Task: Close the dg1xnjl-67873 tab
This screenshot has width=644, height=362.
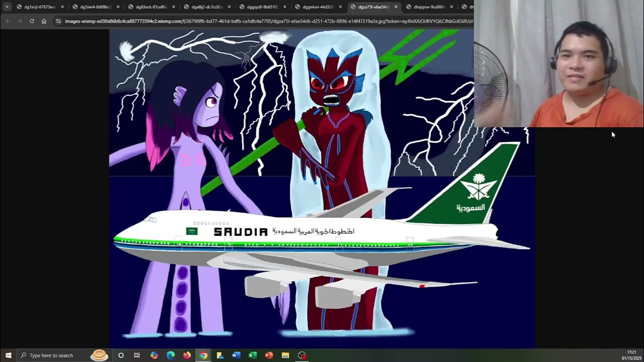Action: pyautogui.click(x=62, y=7)
